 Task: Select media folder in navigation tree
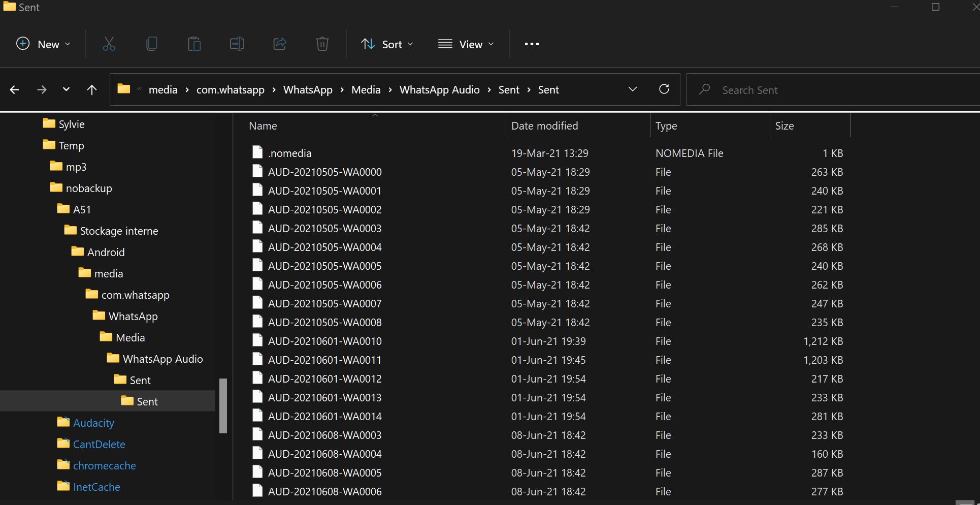[109, 274]
